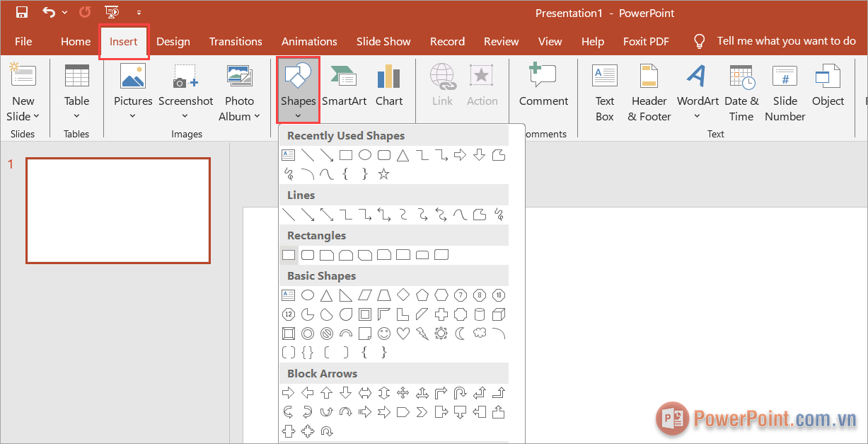
Task: Select the plain rectangle under Rectangles
Action: 289,255
